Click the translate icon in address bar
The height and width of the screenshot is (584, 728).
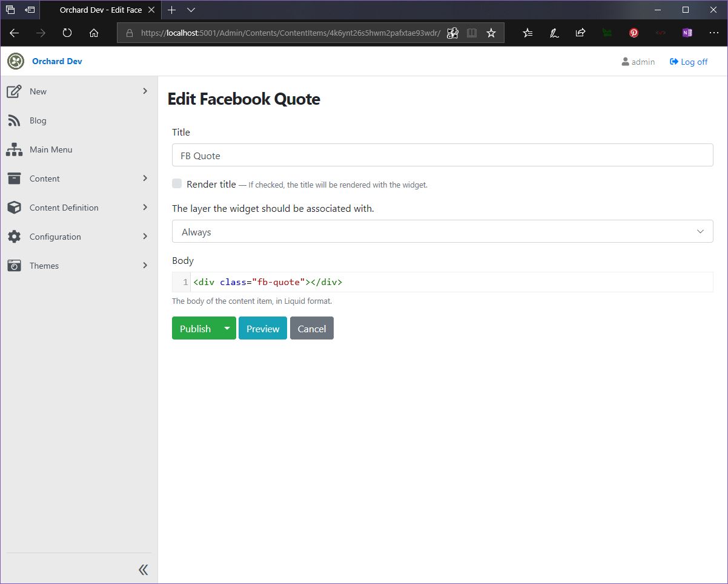coord(452,33)
